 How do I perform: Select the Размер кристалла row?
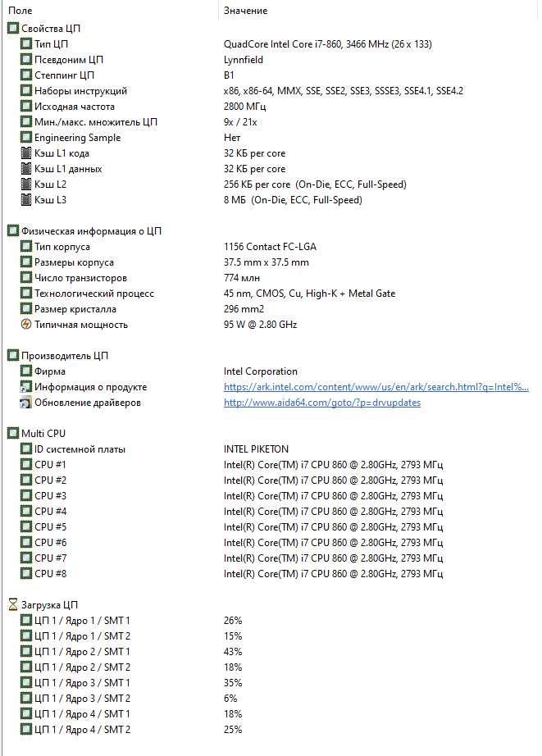[x=270, y=309]
